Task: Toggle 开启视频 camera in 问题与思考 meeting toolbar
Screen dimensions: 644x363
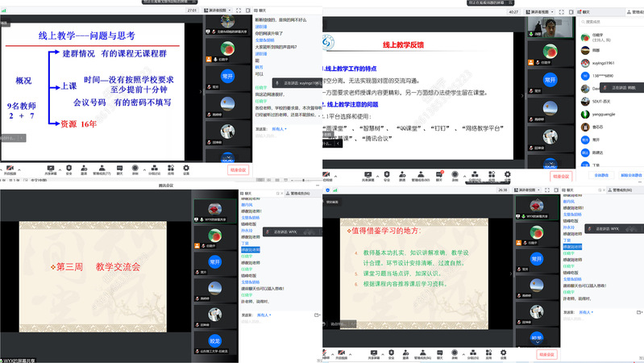Action: tap(10, 169)
